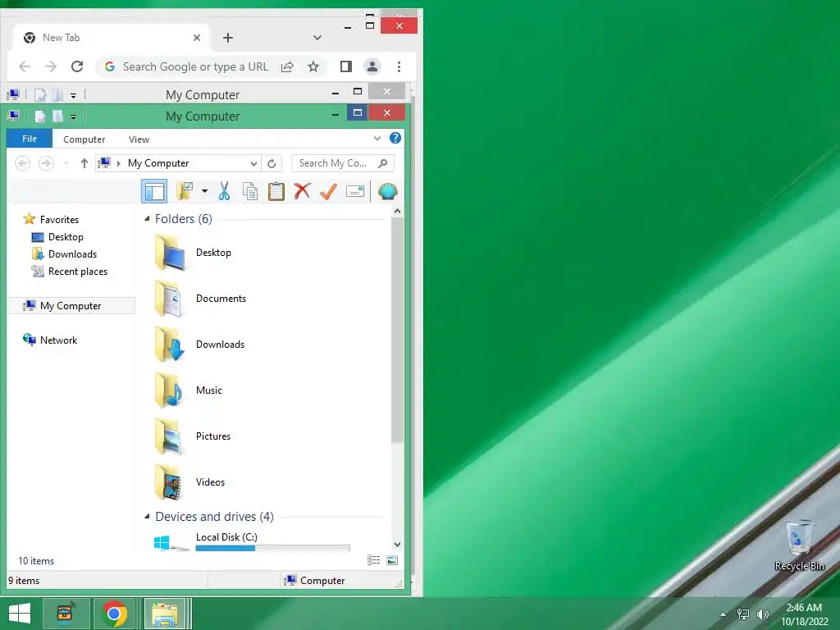Screen dimensions: 840x630
Task: Click the blue shell icon in toolbar
Action: pyautogui.click(x=387, y=191)
